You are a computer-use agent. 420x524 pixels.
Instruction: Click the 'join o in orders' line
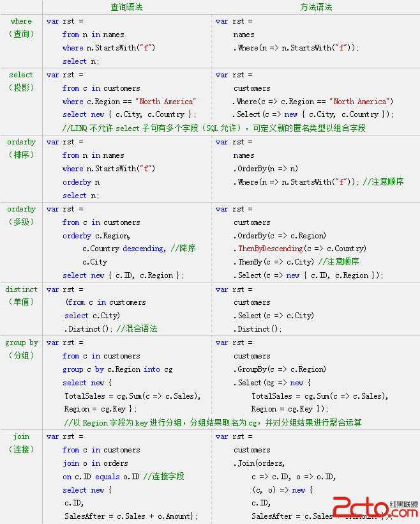coord(95,463)
